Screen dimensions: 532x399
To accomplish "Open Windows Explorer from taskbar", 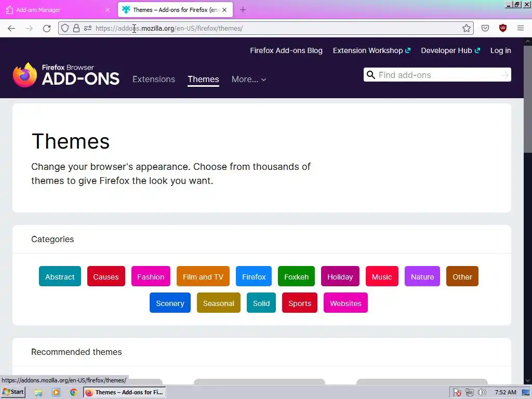I will (x=38, y=393).
